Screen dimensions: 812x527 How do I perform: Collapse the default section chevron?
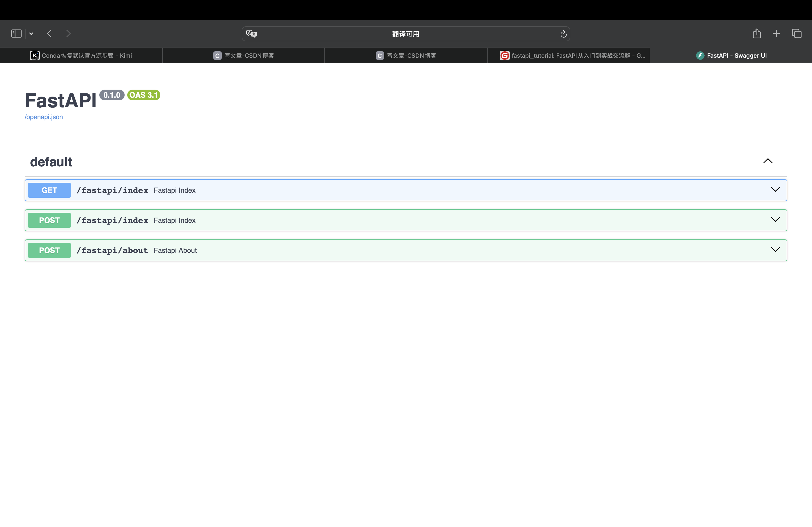[768, 161]
